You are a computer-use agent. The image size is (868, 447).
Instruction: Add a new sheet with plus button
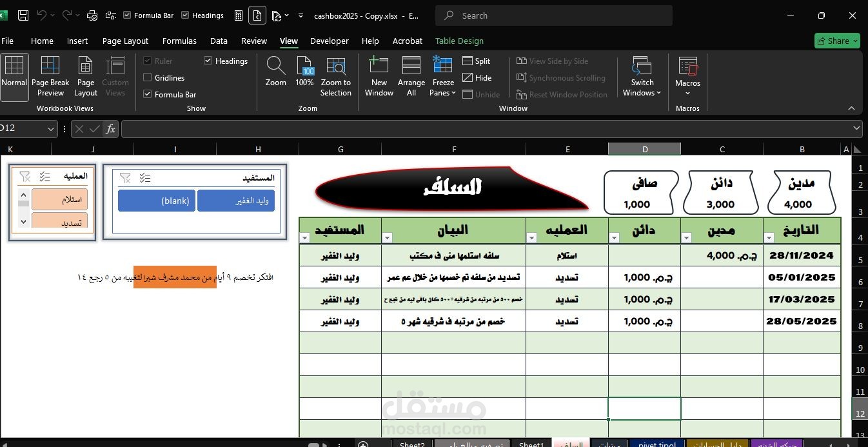[363, 444]
